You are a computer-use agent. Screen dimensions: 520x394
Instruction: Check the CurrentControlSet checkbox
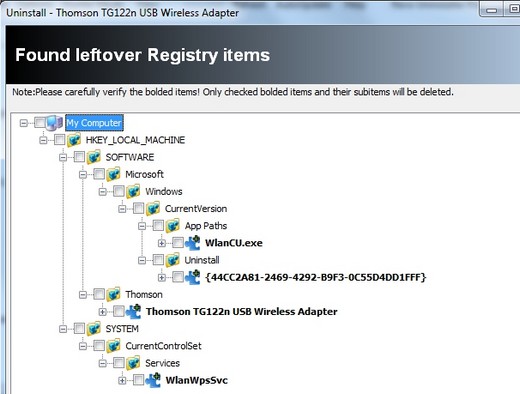(x=99, y=345)
